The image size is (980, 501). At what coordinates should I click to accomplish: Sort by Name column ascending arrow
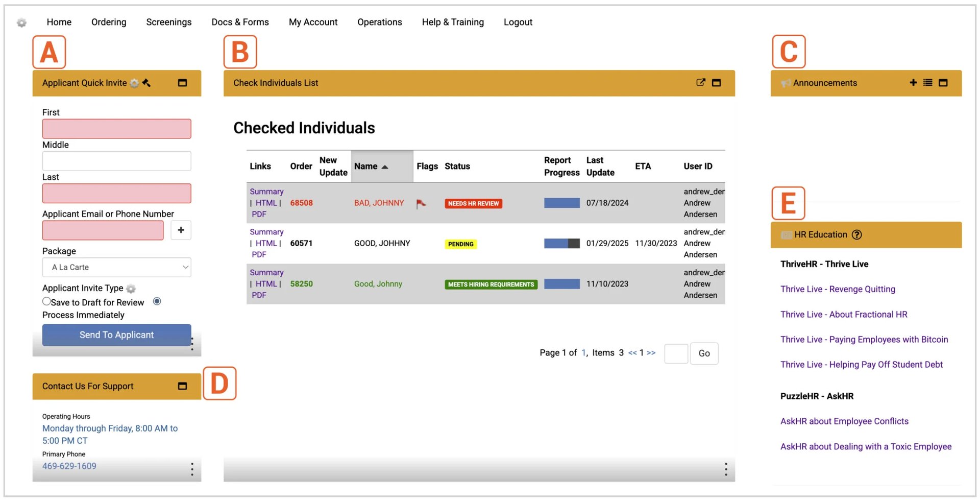click(385, 167)
